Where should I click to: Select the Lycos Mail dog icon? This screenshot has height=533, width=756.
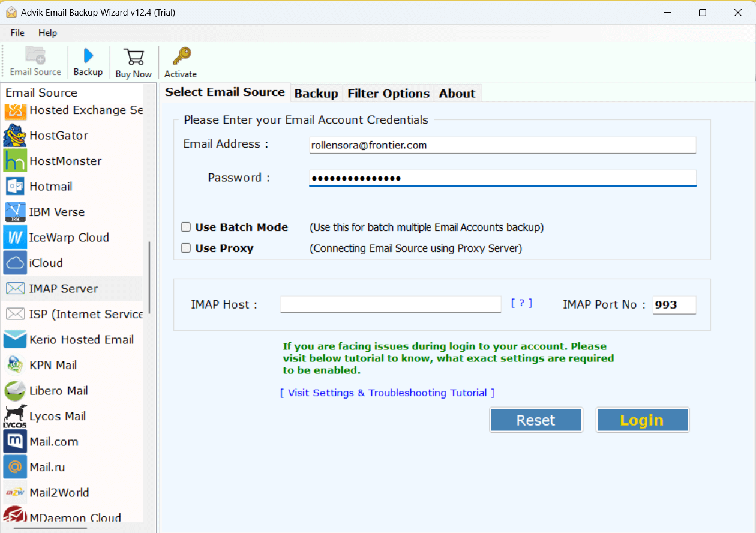(15, 416)
